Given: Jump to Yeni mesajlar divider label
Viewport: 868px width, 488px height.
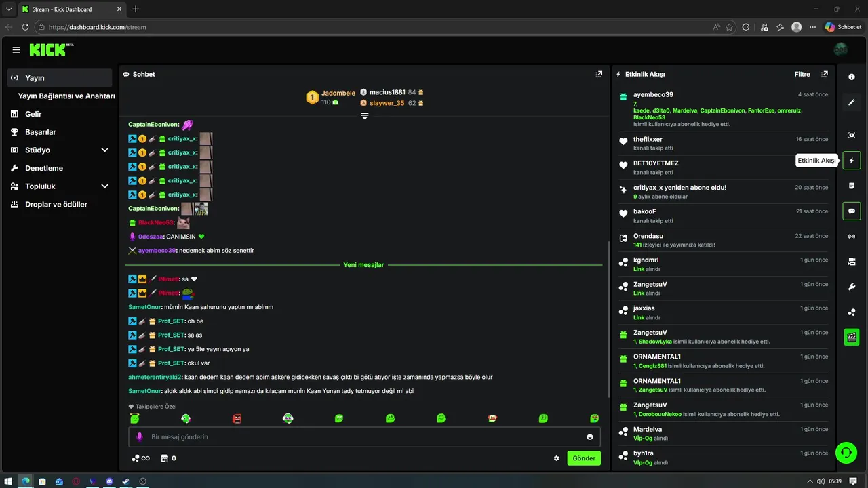Looking at the screenshot, I should (364, 265).
